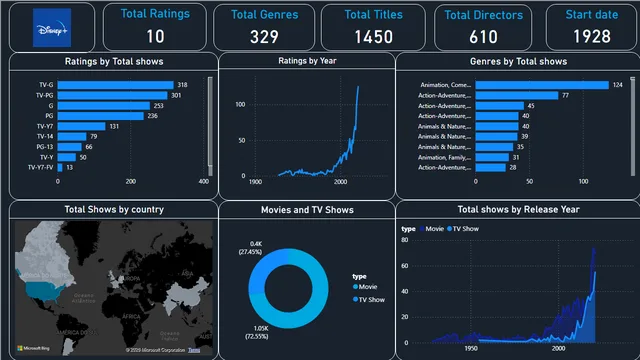The image size is (640, 360).
Task: Click the Ratings by Total shows title
Action: click(114, 62)
